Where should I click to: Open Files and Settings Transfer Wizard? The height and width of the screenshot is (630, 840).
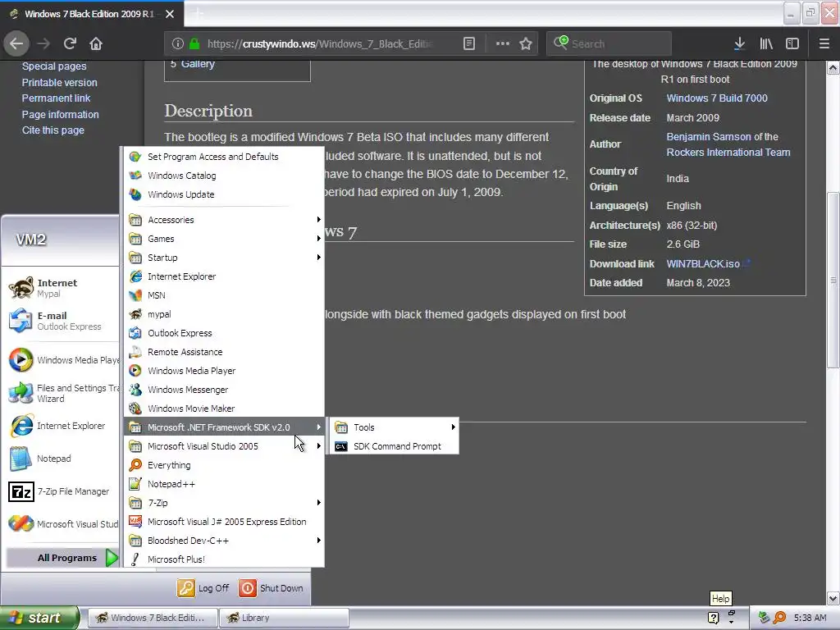(62, 393)
